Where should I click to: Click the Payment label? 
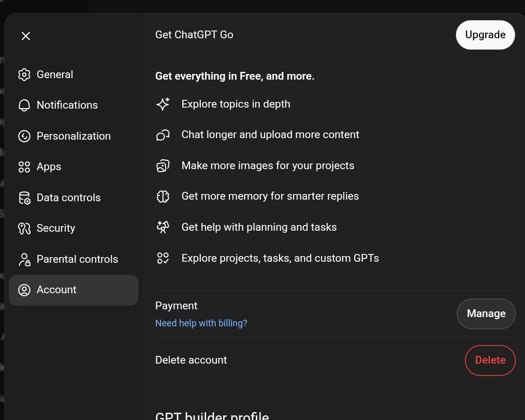coord(176,306)
